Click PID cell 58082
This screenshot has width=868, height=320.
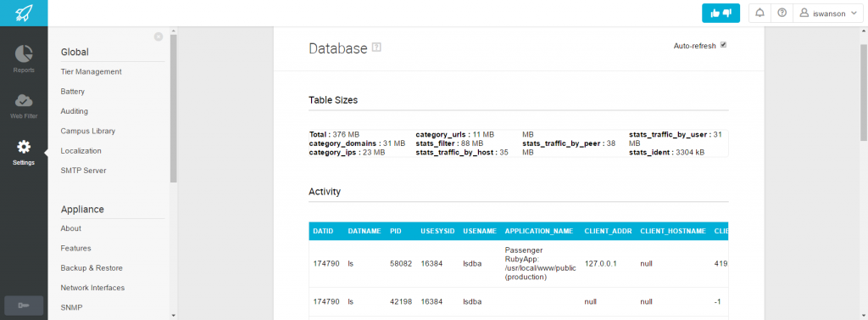coord(401,264)
